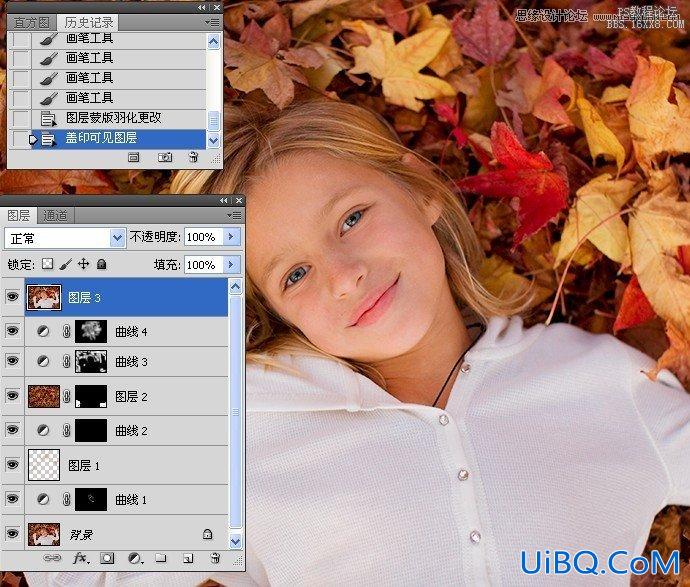
Task: Lock image pixels brush icon
Action: [66, 264]
